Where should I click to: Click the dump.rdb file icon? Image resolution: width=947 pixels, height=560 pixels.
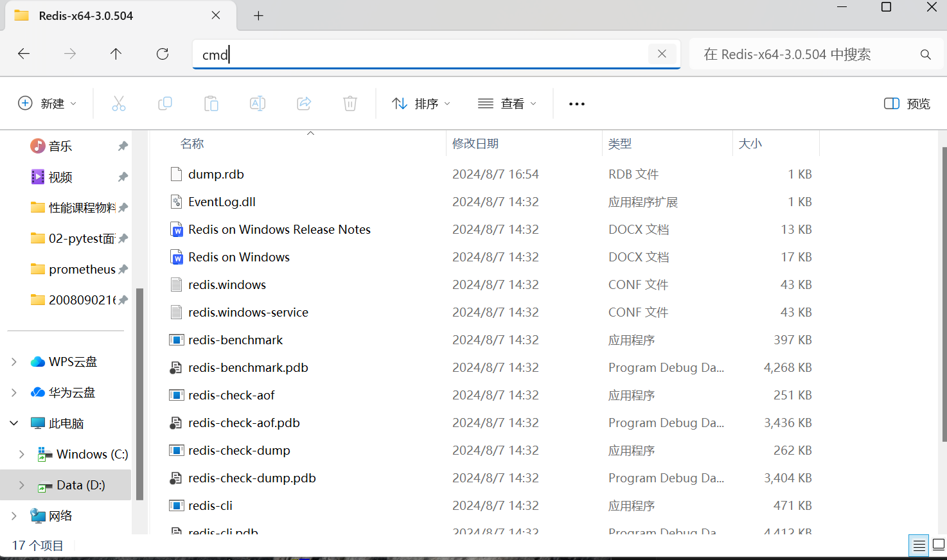point(176,174)
